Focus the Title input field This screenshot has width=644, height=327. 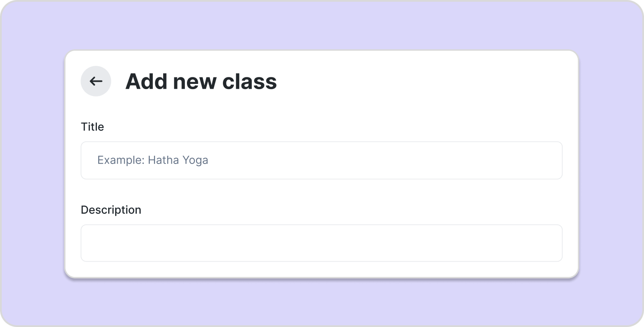coord(321,160)
